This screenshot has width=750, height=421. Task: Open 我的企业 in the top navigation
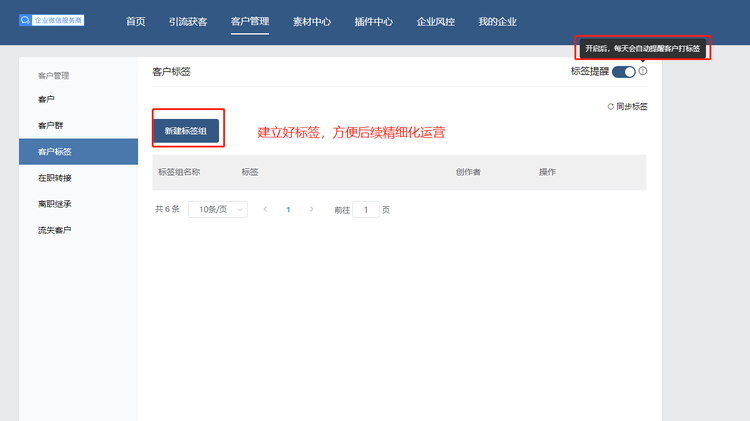pyautogui.click(x=497, y=22)
